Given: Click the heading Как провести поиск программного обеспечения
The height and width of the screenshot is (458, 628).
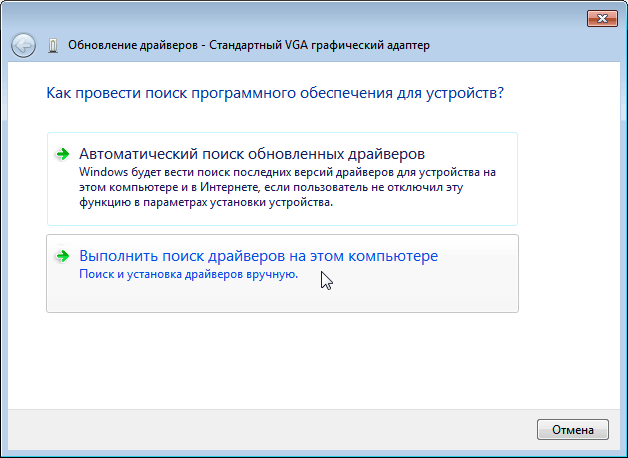Looking at the screenshot, I should pyautogui.click(x=274, y=93).
